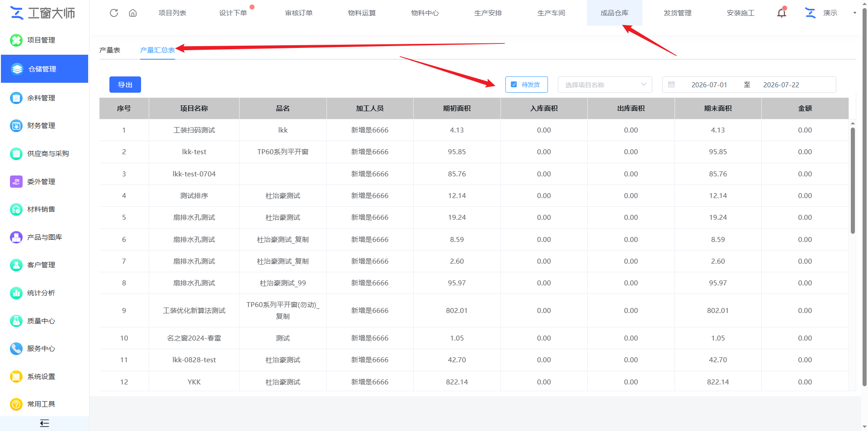Go to home via house icon
The width and height of the screenshot is (868, 431).
click(133, 13)
